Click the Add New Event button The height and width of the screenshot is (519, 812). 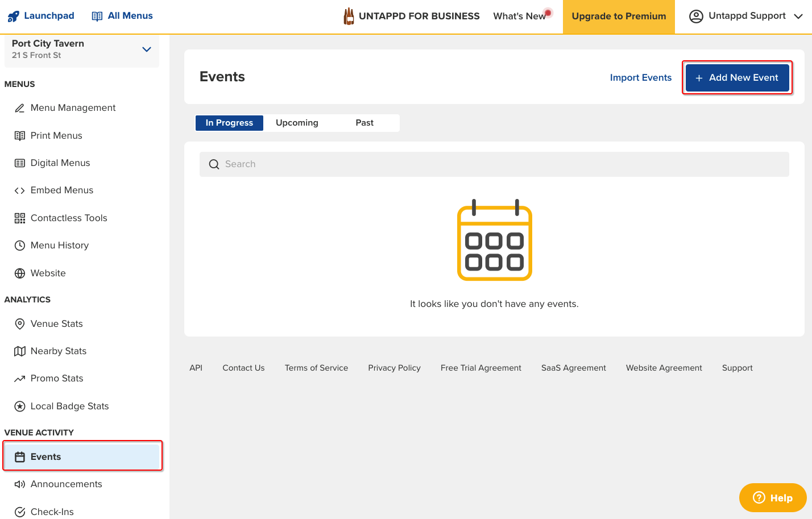coord(737,78)
